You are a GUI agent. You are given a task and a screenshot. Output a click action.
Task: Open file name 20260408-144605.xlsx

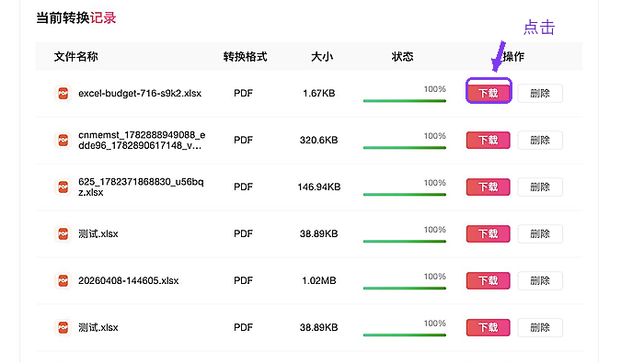[x=129, y=280]
